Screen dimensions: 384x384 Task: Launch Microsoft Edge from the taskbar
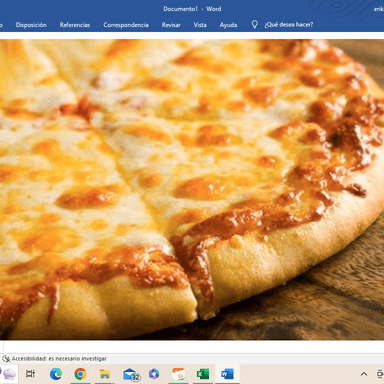[56, 374]
